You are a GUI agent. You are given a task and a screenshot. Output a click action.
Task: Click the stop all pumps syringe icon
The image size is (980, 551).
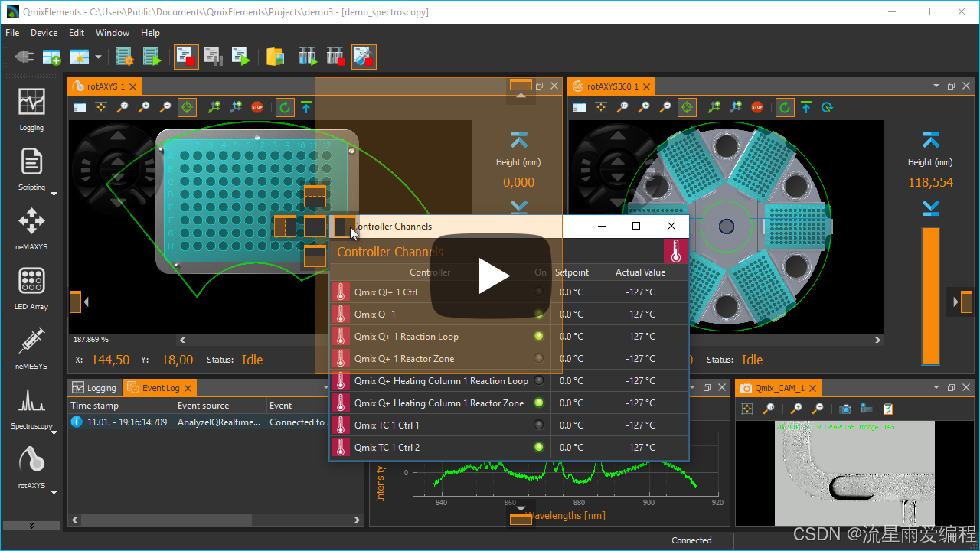[x=335, y=57]
